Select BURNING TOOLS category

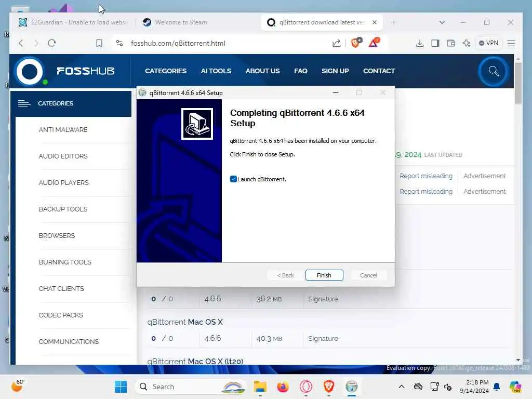65,262
